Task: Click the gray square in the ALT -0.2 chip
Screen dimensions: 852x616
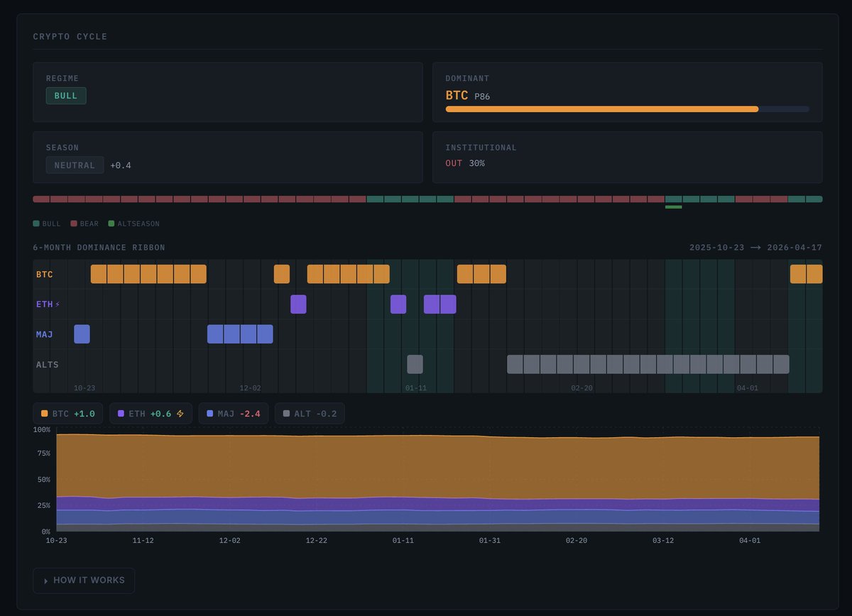Action: click(287, 414)
